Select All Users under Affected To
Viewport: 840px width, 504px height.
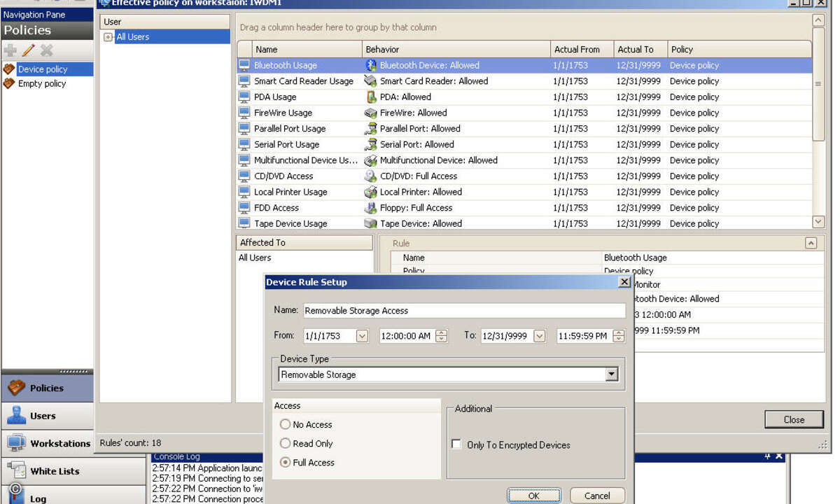[x=255, y=258]
